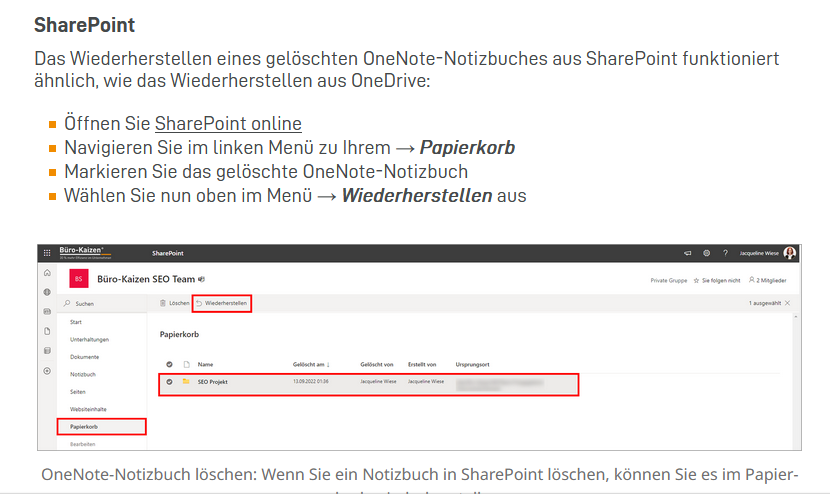This screenshot has width=830, height=494.
Task: Sort by Erstellt von column header
Action: (x=422, y=364)
